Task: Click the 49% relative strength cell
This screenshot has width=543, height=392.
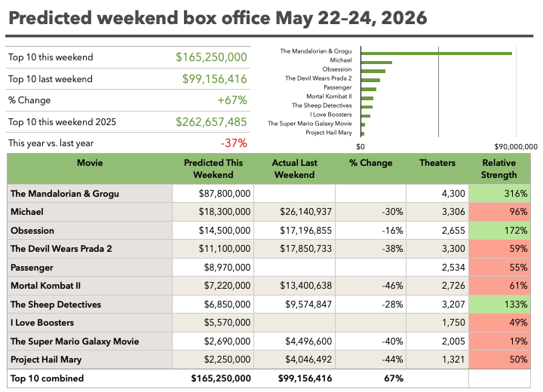Action: click(500, 323)
